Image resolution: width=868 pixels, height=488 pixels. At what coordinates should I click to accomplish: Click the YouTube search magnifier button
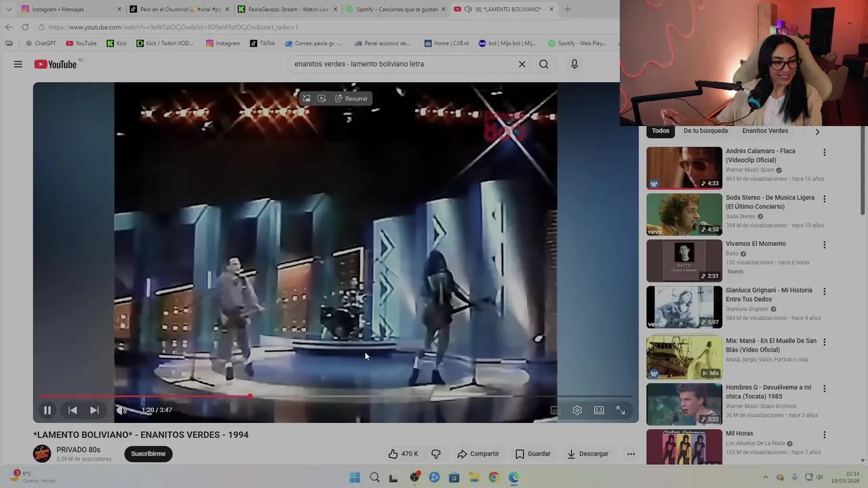pos(544,64)
